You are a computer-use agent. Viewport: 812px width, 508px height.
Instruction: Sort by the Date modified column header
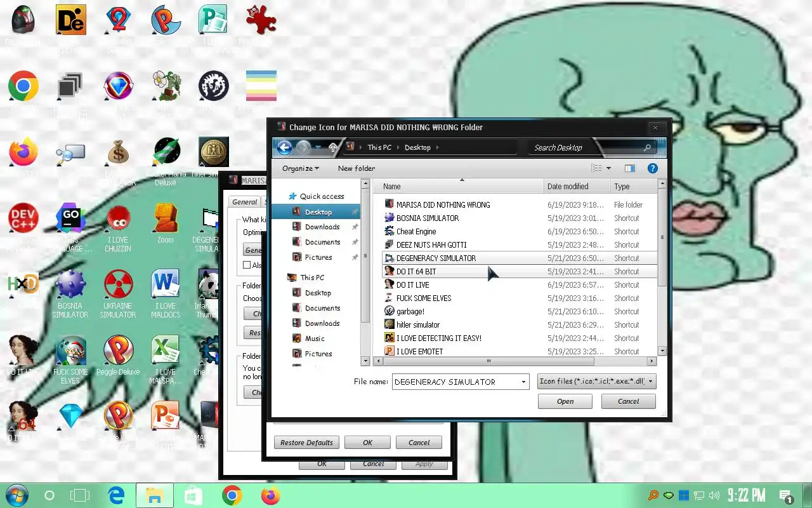click(577, 186)
